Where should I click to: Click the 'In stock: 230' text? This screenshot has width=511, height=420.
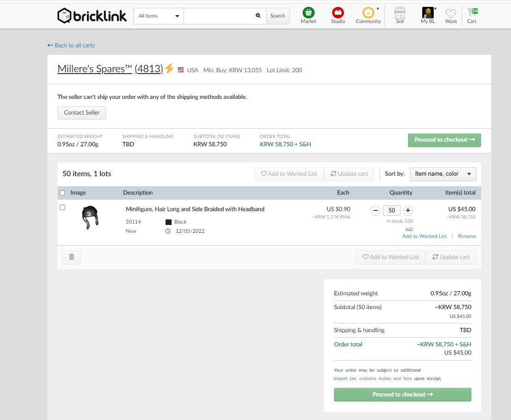400,221
